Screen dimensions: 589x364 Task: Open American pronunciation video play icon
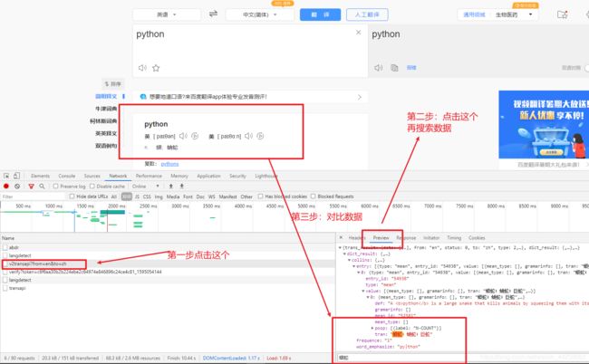pyautogui.click(x=260, y=136)
